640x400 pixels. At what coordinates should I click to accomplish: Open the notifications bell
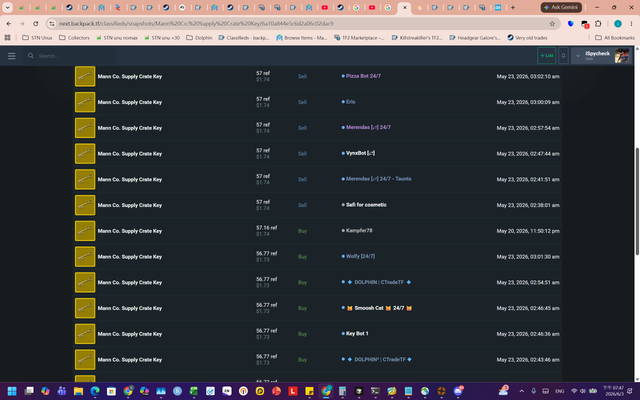563,56
